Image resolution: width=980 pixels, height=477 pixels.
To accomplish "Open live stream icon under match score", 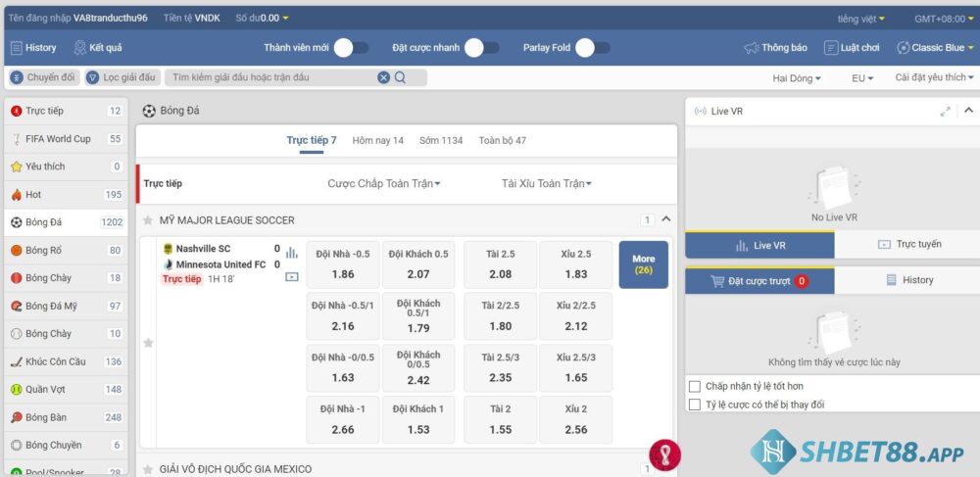I will 291,277.
